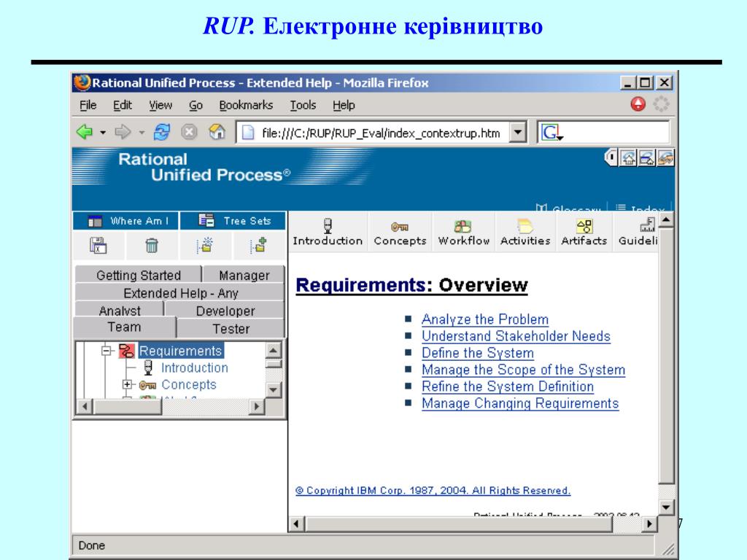
Task: Click the tree panel scroll down arrow
Action: (x=273, y=389)
